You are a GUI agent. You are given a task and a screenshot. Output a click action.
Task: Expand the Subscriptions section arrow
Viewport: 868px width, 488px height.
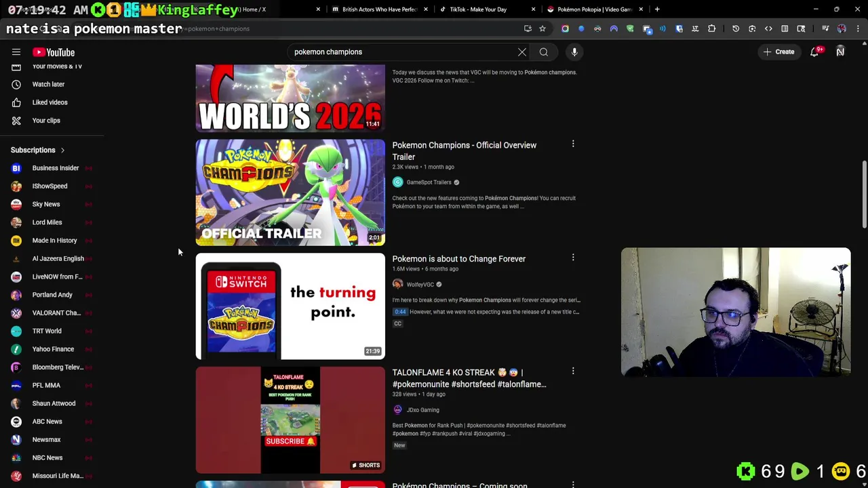coord(62,150)
